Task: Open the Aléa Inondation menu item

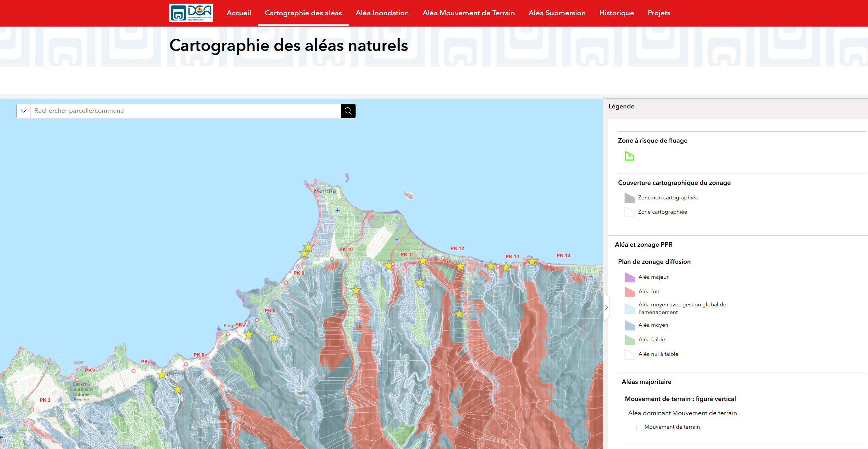Action: [382, 13]
